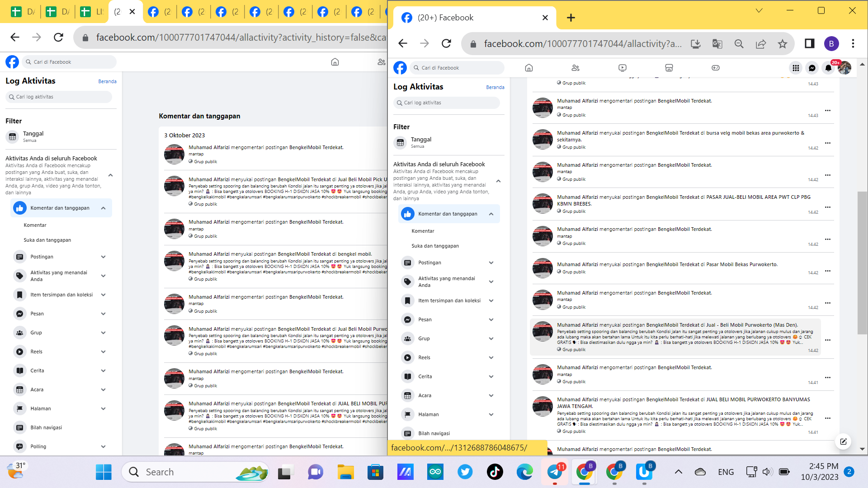
Task: Toggle the Chrome side panel icon
Action: [x=810, y=43]
